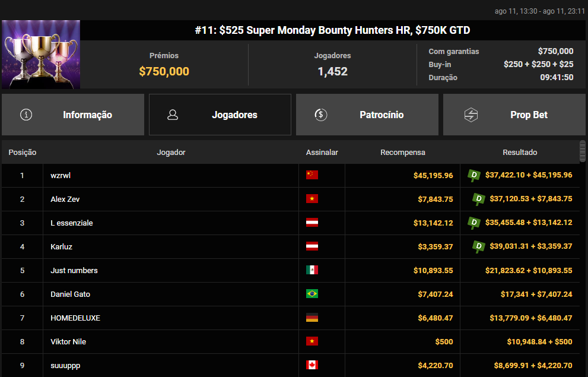Select player Daniel Gato

pos(70,294)
